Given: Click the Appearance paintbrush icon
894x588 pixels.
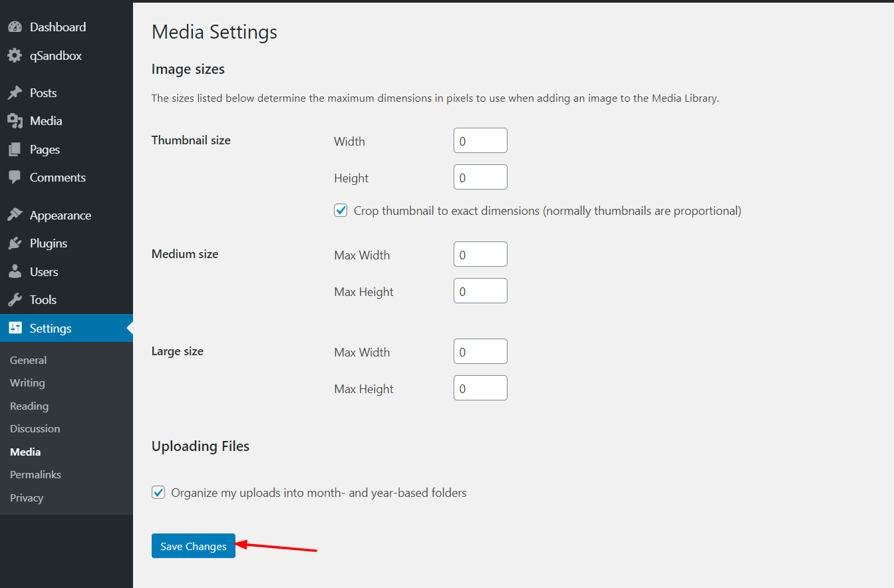Looking at the screenshot, I should coord(15,216).
